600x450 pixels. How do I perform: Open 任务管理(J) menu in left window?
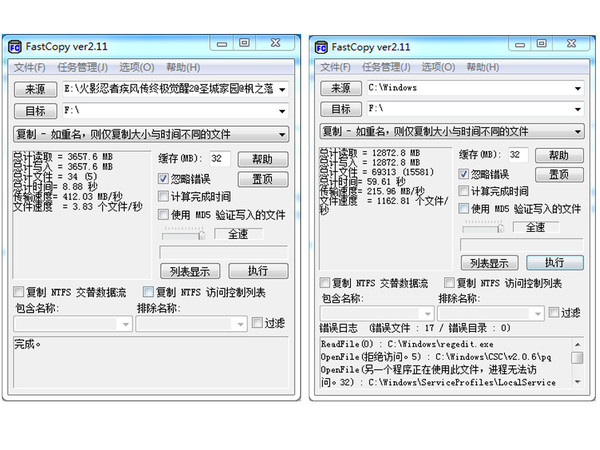pyautogui.click(x=82, y=68)
